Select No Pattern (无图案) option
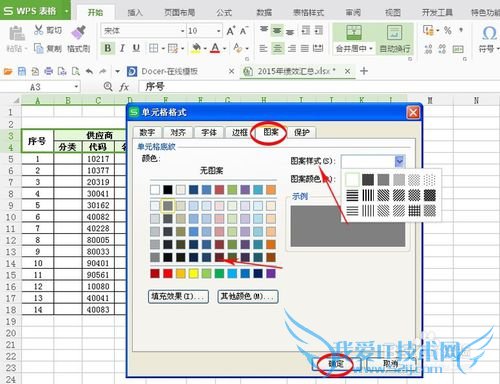The width and height of the screenshot is (500, 384). pos(211,171)
